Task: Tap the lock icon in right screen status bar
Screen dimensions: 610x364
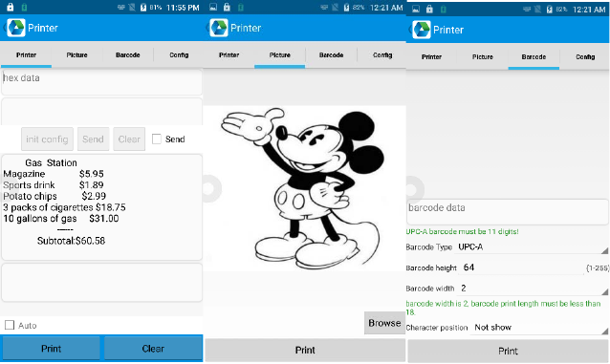Action: [429, 9]
